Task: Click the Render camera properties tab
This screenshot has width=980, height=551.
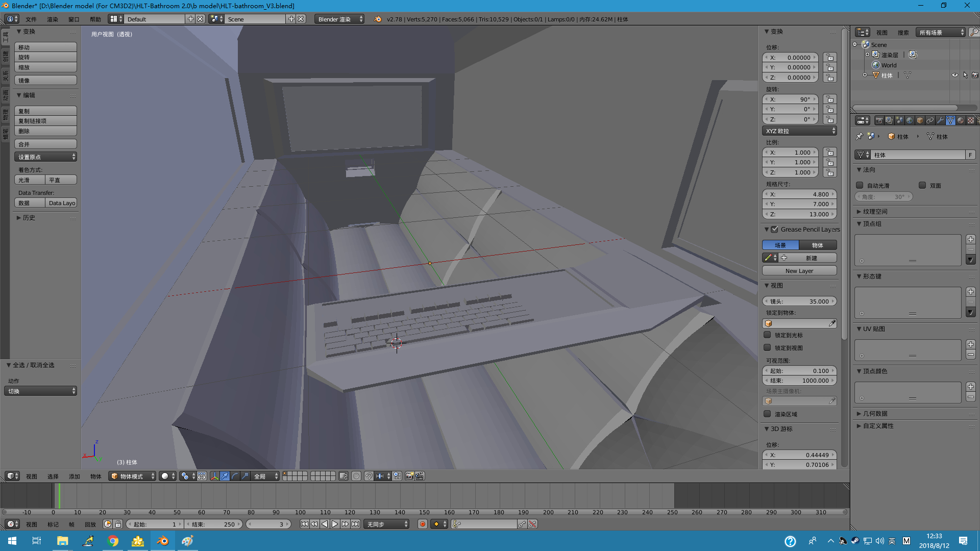Action: pyautogui.click(x=879, y=120)
